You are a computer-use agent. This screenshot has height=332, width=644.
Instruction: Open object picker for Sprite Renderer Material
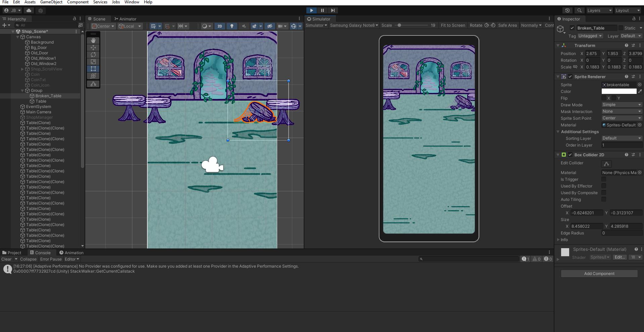pos(640,125)
